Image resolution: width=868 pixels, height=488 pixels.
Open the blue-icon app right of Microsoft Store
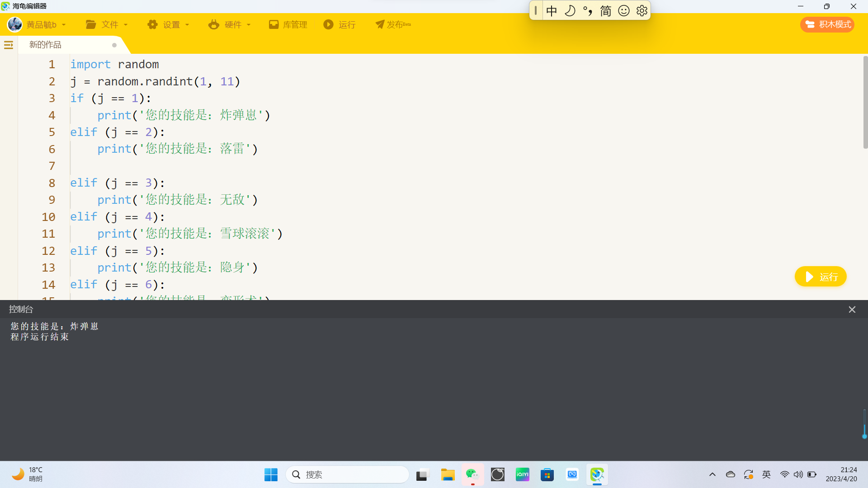pos(572,474)
